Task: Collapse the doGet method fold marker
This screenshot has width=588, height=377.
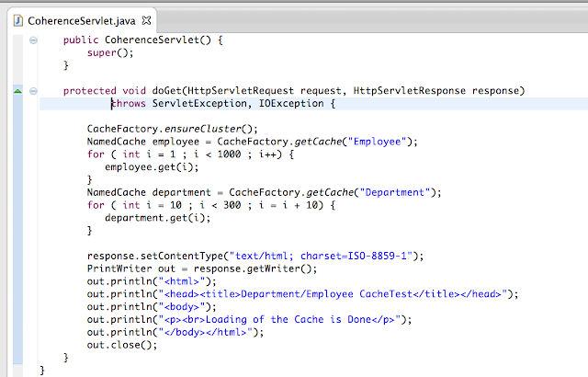Action: pyautogui.click(x=33, y=91)
